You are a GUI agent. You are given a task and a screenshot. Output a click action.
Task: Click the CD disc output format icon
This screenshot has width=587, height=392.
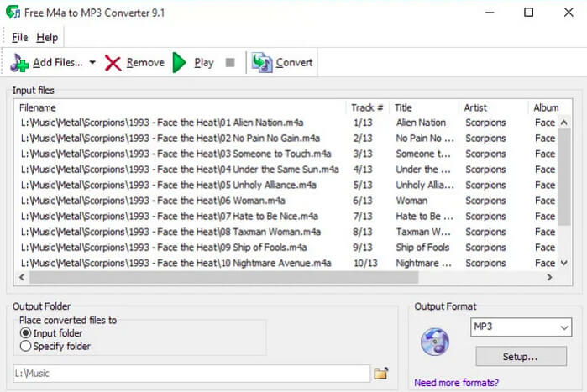point(434,341)
